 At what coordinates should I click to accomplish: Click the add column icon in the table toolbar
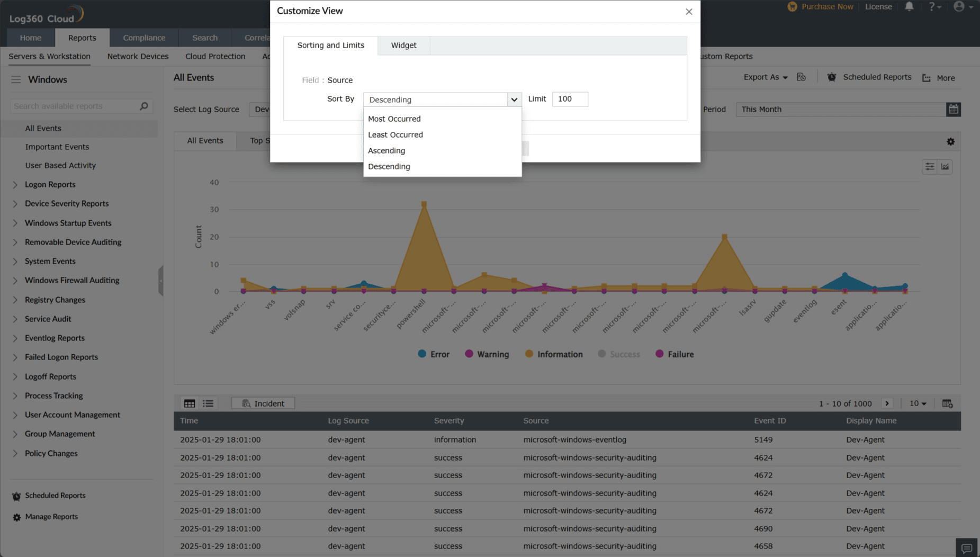tap(947, 403)
